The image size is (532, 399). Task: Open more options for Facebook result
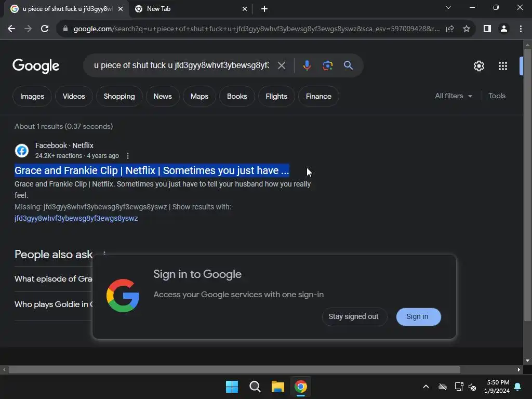128,156
